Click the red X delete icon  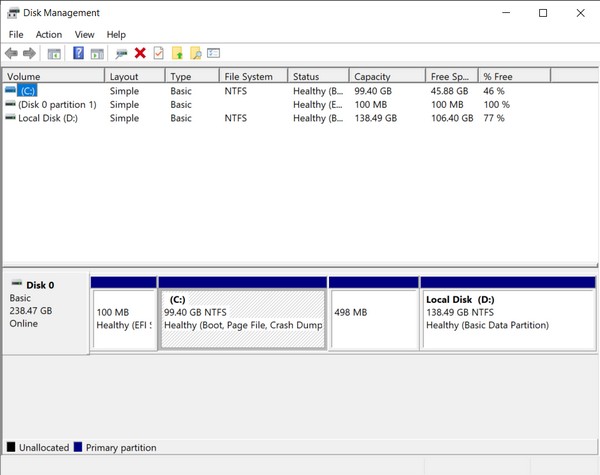pos(140,53)
